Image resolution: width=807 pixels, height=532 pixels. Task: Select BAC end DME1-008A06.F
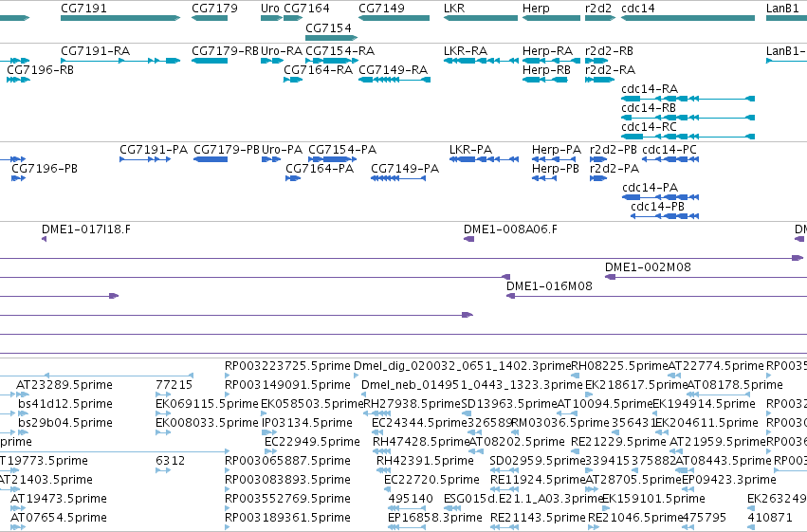click(x=510, y=229)
